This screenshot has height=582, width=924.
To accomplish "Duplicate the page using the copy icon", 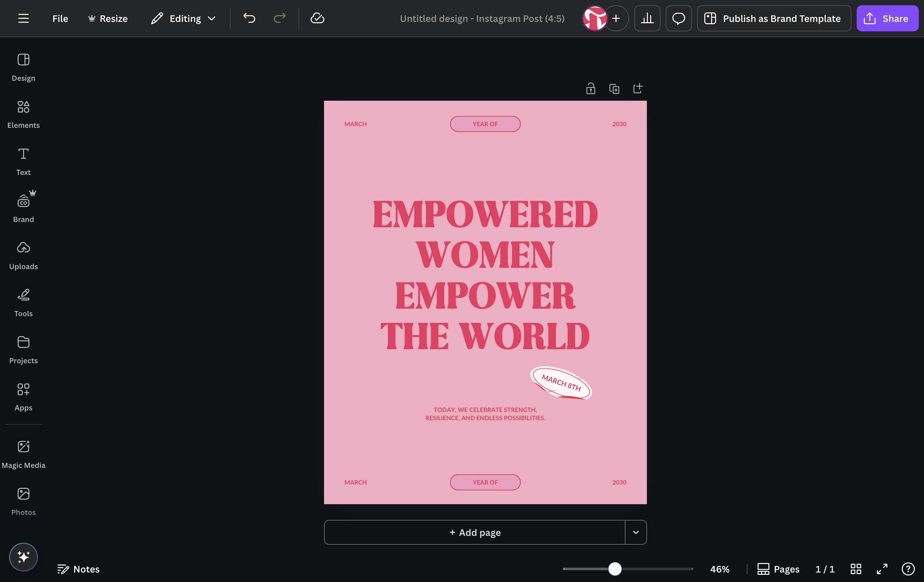I will pos(614,89).
